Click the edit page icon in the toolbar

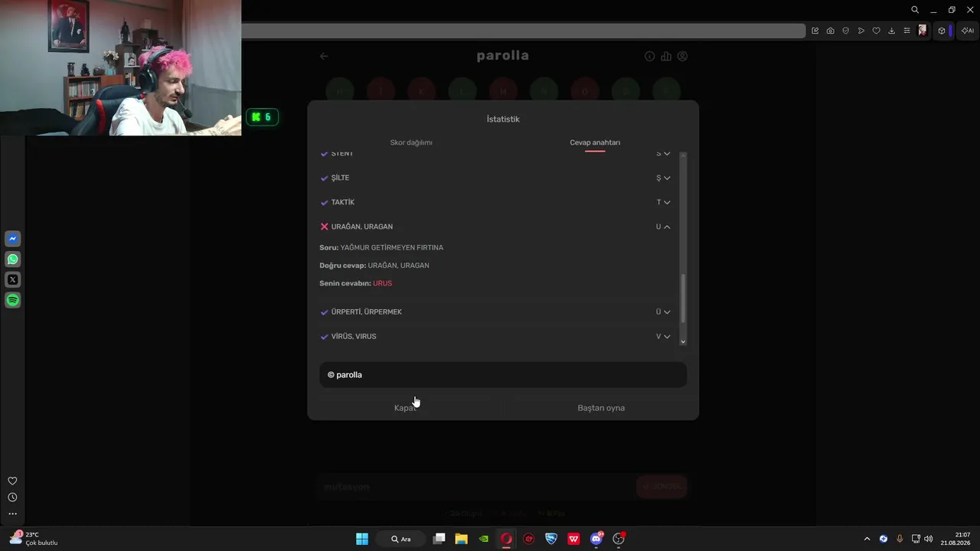pos(815,31)
